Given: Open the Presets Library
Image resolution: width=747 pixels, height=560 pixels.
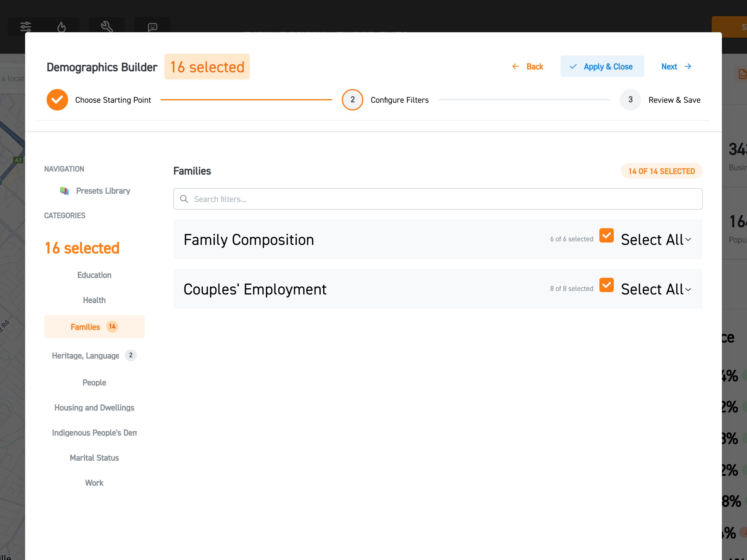Looking at the screenshot, I should [x=103, y=191].
